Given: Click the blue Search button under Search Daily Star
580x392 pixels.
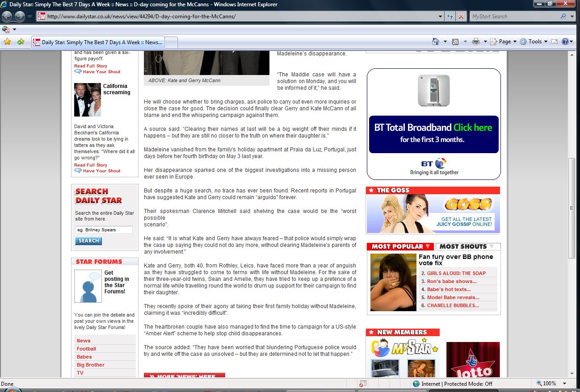Looking at the screenshot, I should coord(88,241).
